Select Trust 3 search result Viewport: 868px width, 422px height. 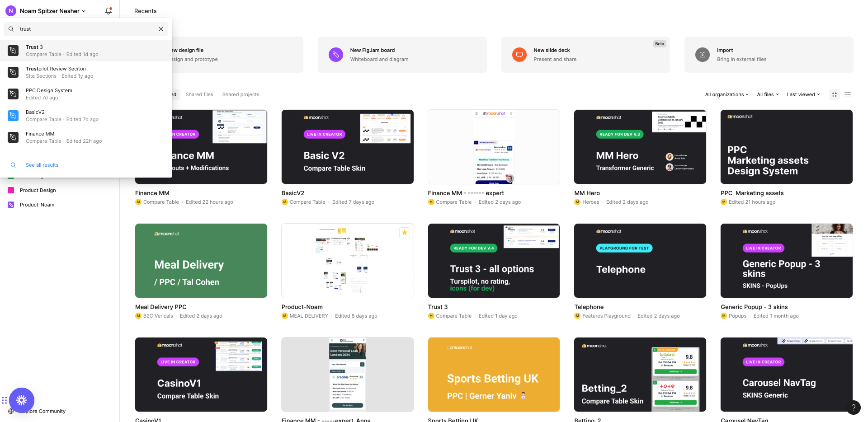(86, 51)
